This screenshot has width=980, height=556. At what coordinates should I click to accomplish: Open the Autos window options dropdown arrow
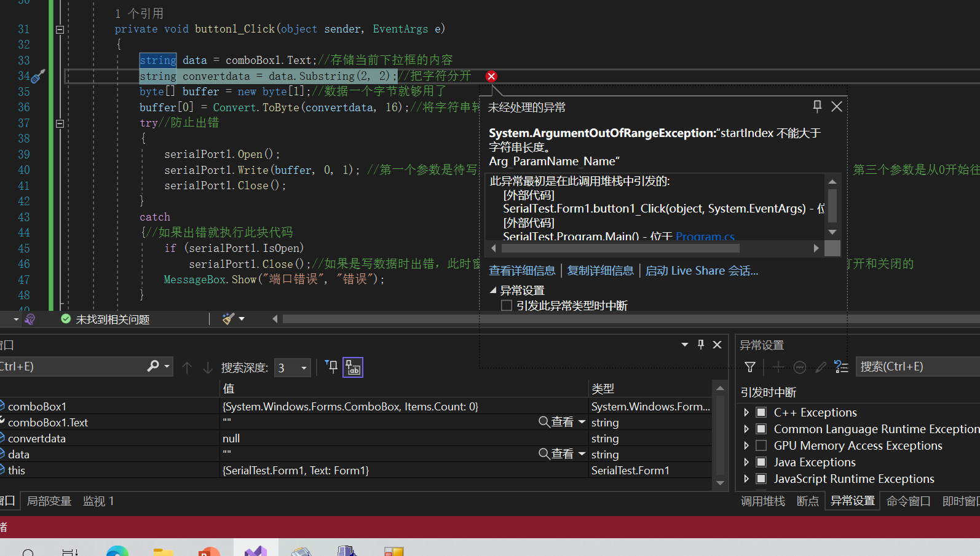(x=685, y=345)
